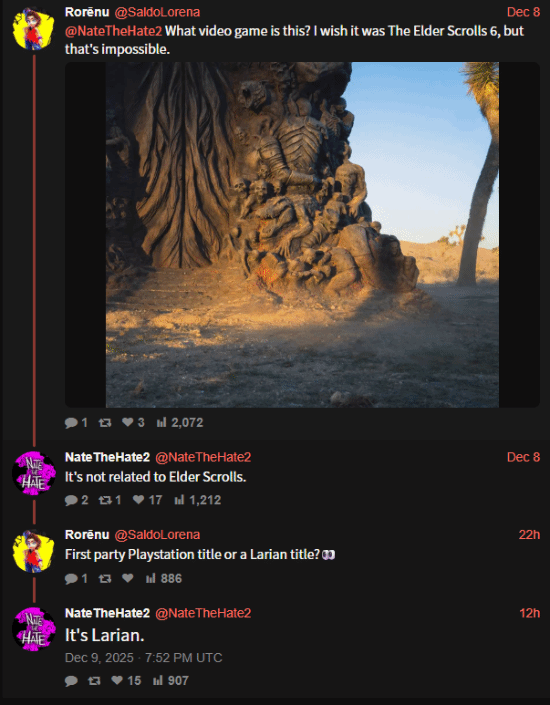Like the tweet with 3 hearts

tap(128, 422)
